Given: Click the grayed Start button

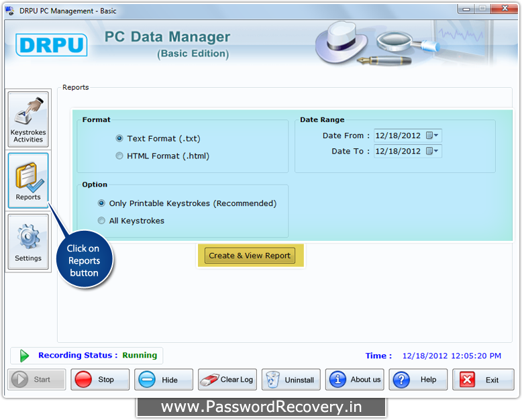Looking at the screenshot, I should click(37, 380).
